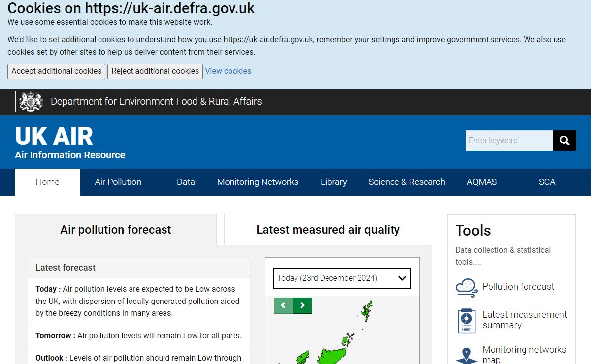Open the Air Pollution menu
The width and height of the screenshot is (591, 364).
click(x=118, y=182)
